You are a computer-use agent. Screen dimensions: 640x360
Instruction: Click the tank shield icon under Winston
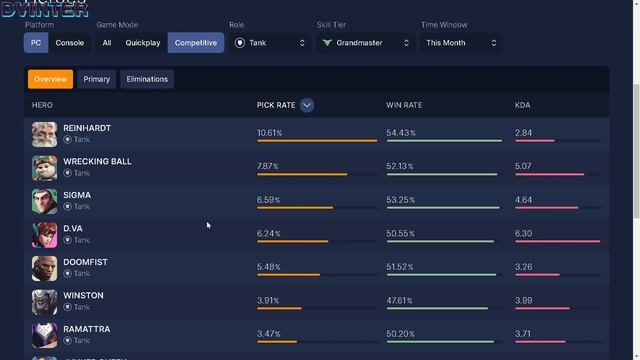pos(67,307)
